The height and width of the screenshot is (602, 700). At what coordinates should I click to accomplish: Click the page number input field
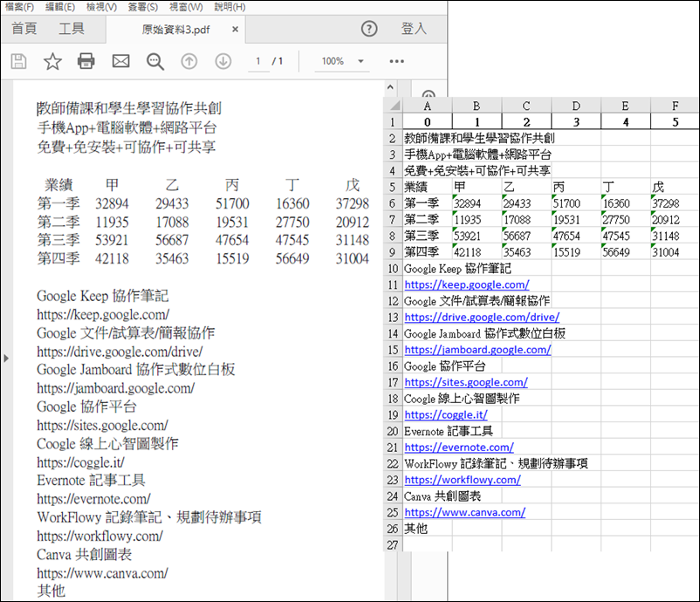pyautogui.click(x=258, y=61)
